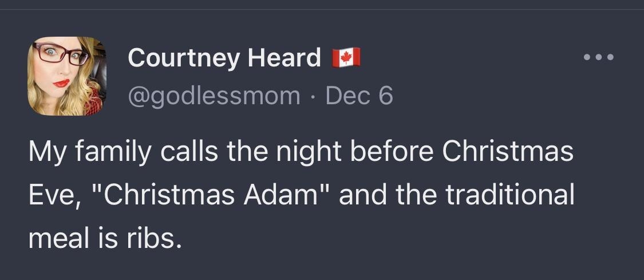The width and height of the screenshot is (644, 280).
Task: Click the Dec 6 post date
Action: tap(359, 96)
